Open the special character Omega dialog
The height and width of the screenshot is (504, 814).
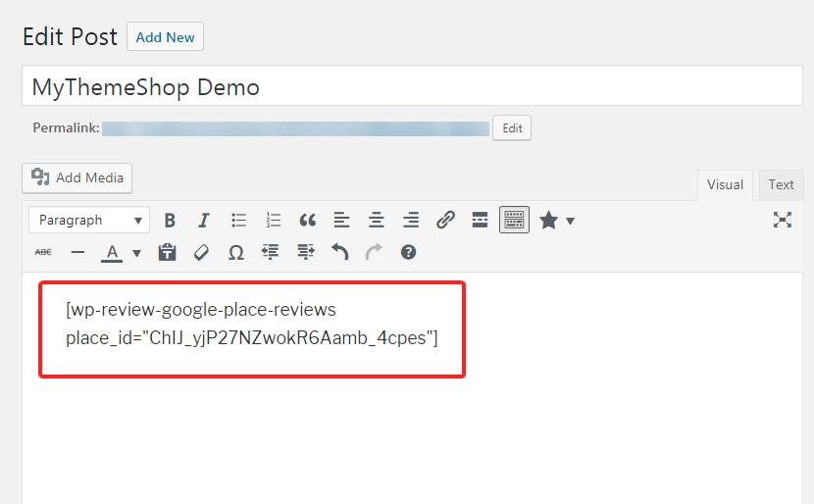(x=235, y=253)
